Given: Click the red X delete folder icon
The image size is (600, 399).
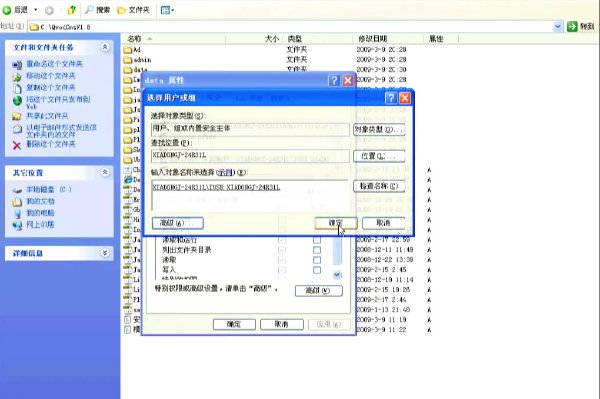Looking at the screenshot, I should 16,145.
